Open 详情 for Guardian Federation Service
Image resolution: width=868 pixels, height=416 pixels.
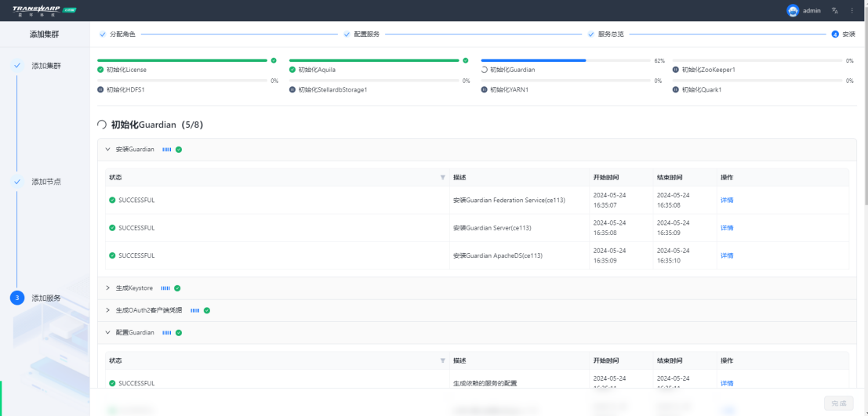727,201
